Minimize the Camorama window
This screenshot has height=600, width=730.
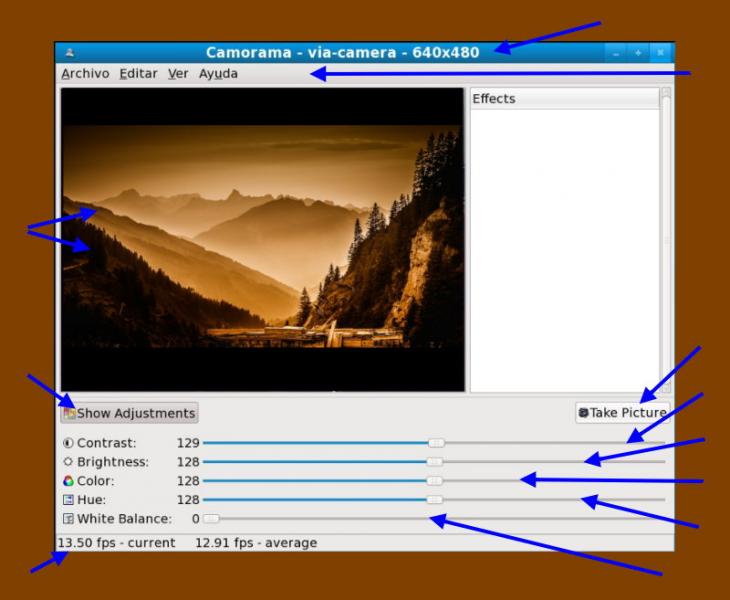pyautogui.click(x=616, y=53)
